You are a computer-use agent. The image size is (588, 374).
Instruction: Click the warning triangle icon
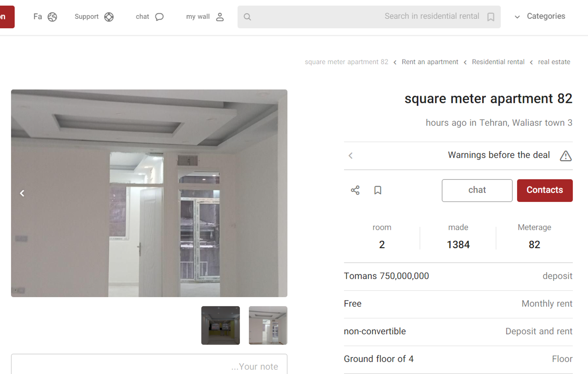point(565,156)
